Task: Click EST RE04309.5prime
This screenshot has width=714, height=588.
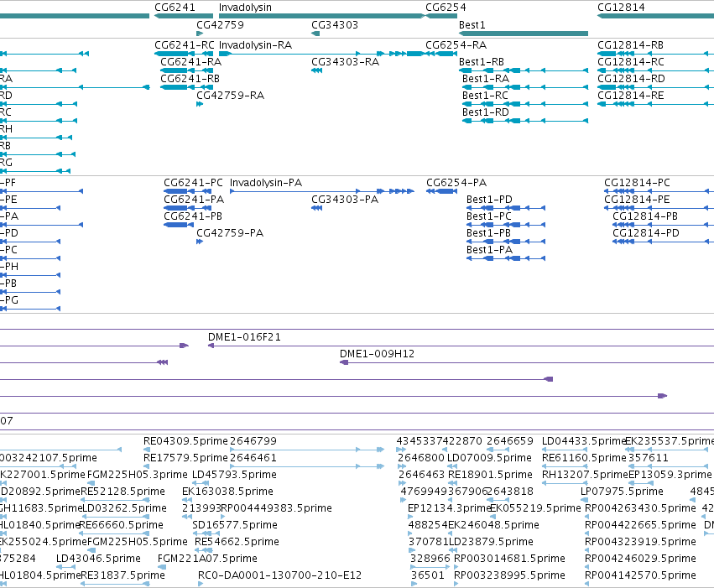Action: (185, 441)
